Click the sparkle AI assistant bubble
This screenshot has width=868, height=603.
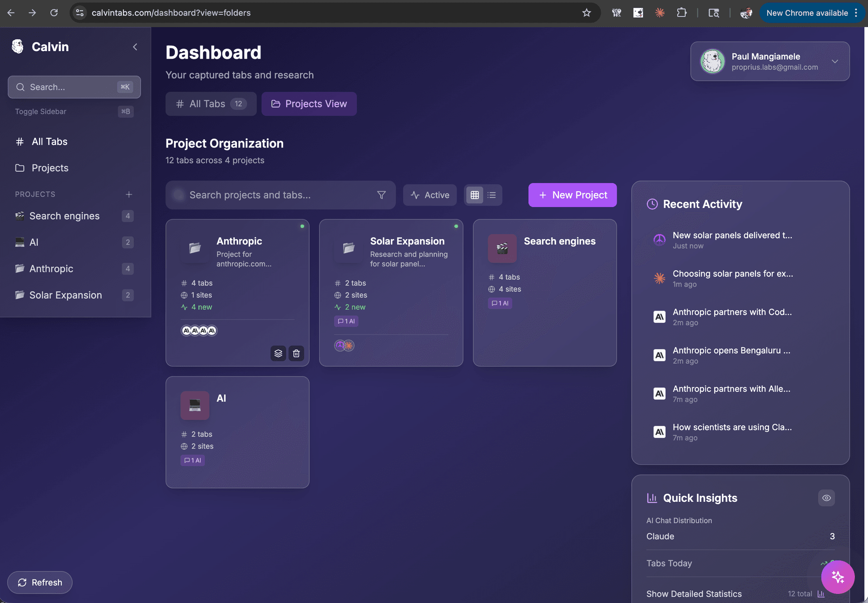coord(838,577)
